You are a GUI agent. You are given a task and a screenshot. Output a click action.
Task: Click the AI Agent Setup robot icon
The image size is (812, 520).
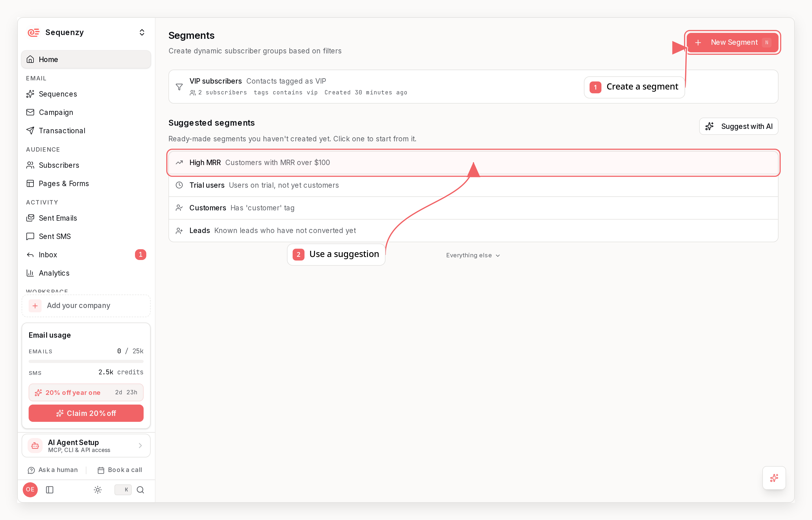(x=35, y=446)
